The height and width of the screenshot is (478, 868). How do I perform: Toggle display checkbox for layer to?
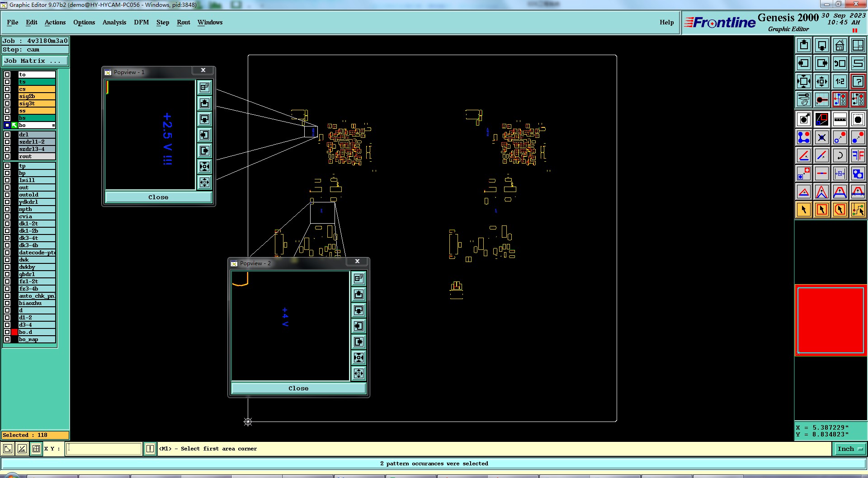(7, 75)
